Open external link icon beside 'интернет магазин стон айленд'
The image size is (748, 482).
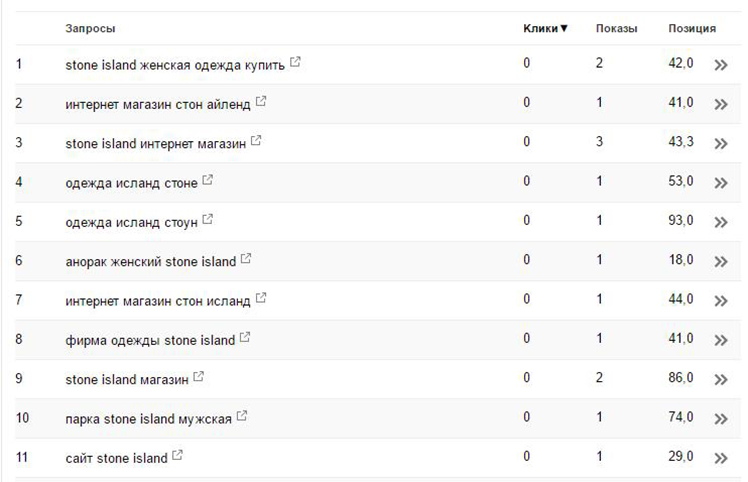(x=261, y=101)
